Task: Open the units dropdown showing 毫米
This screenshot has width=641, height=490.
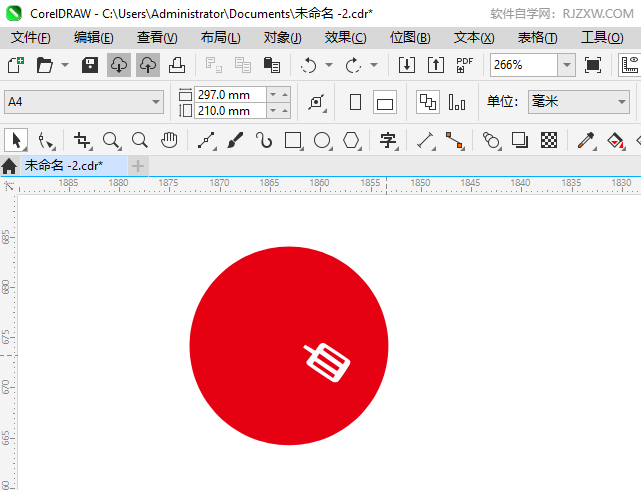Action: coord(578,102)
